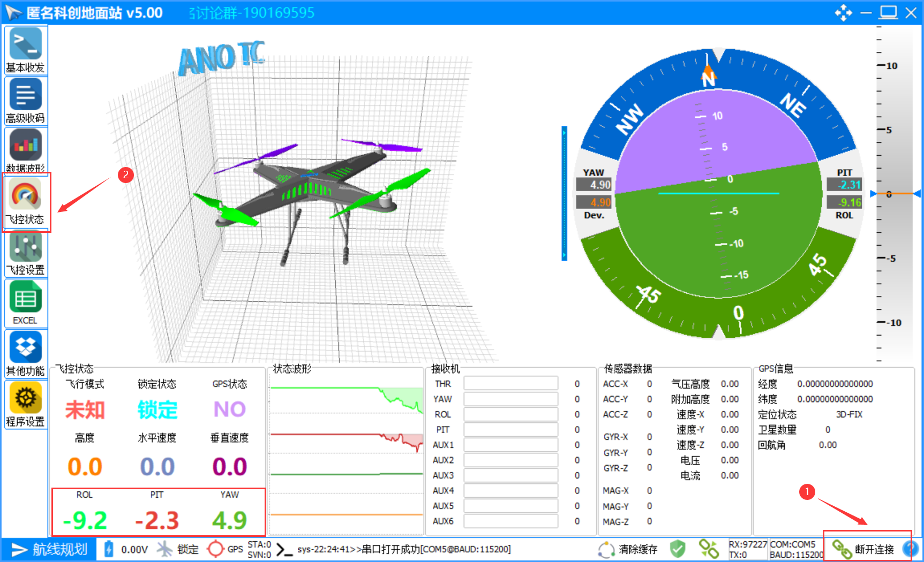Click the Dev. value 4.90 on the dial

pos(594,202)
